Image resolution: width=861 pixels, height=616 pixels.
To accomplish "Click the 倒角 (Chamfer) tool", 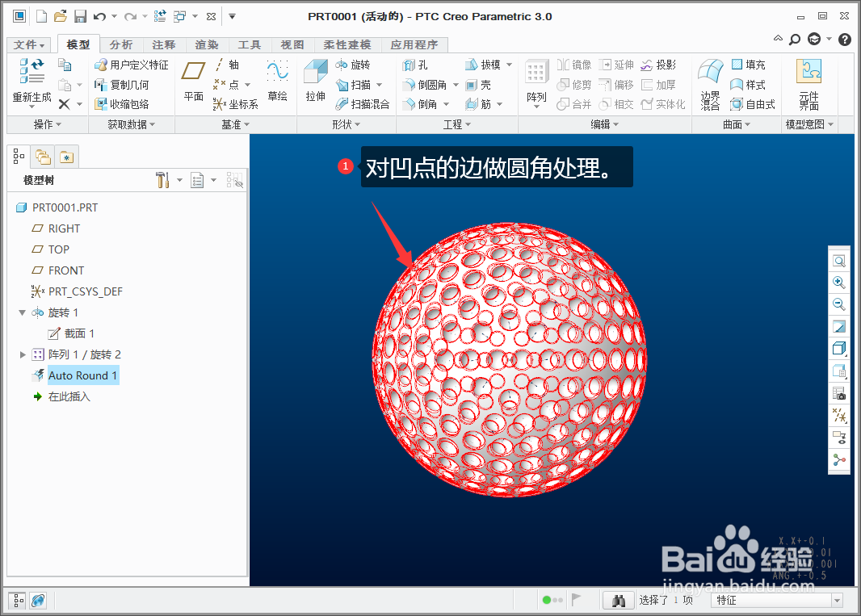I will pyautogui.click(x=420, y=104).
